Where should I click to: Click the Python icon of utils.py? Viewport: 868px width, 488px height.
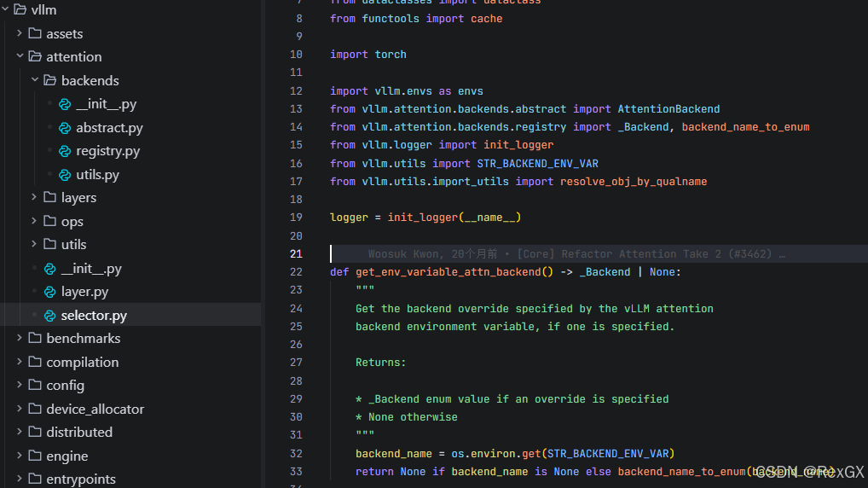(x=65, y=175)
